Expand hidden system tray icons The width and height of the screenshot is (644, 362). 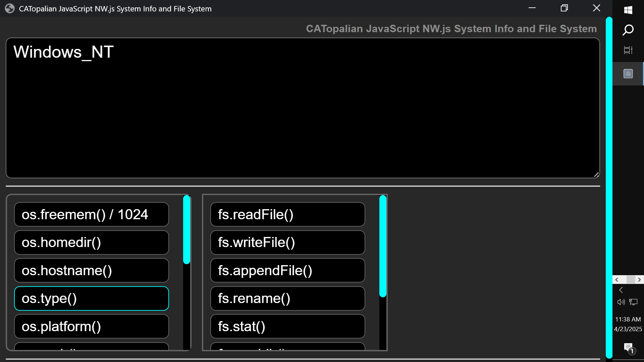[622, 290]
